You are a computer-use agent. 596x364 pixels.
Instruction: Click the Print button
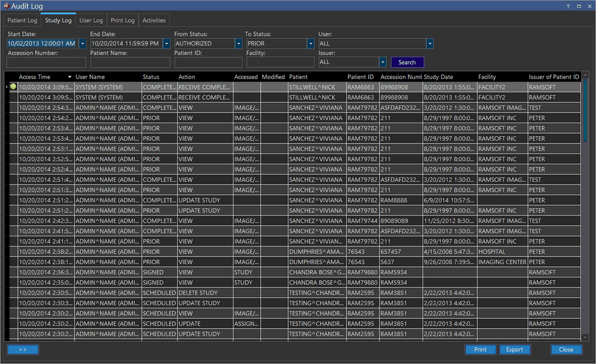click(x=480, y=349)
